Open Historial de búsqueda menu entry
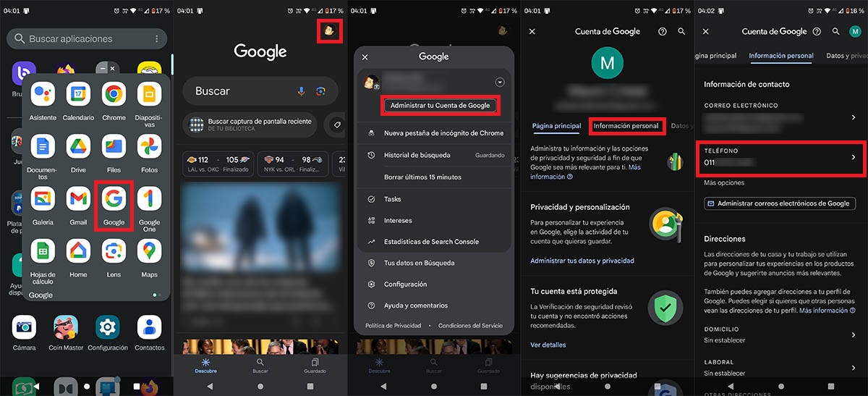This screenshot has height=396, width=868. coord(434,155)
